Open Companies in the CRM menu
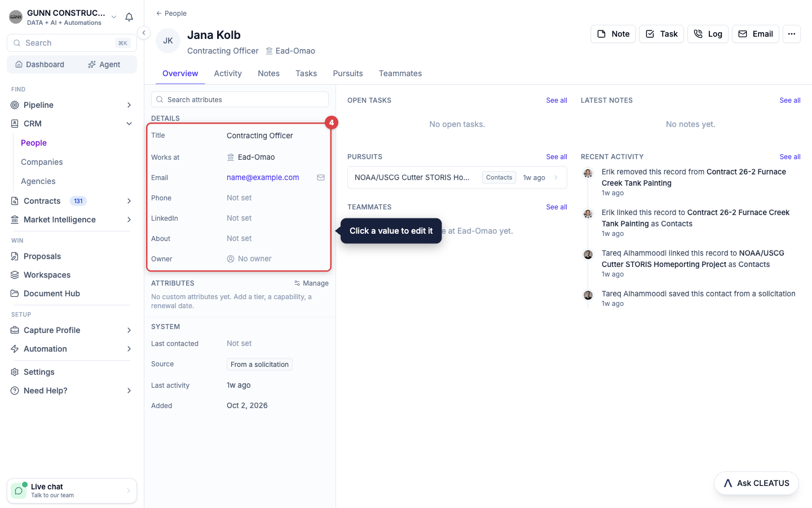Image resolution: width=812 pixels, height=508 pixels. tap(42, 162)
